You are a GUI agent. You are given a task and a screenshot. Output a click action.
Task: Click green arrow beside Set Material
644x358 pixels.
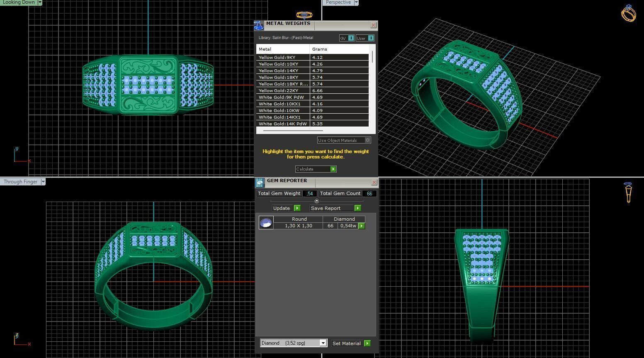click(x=367, y=343)
